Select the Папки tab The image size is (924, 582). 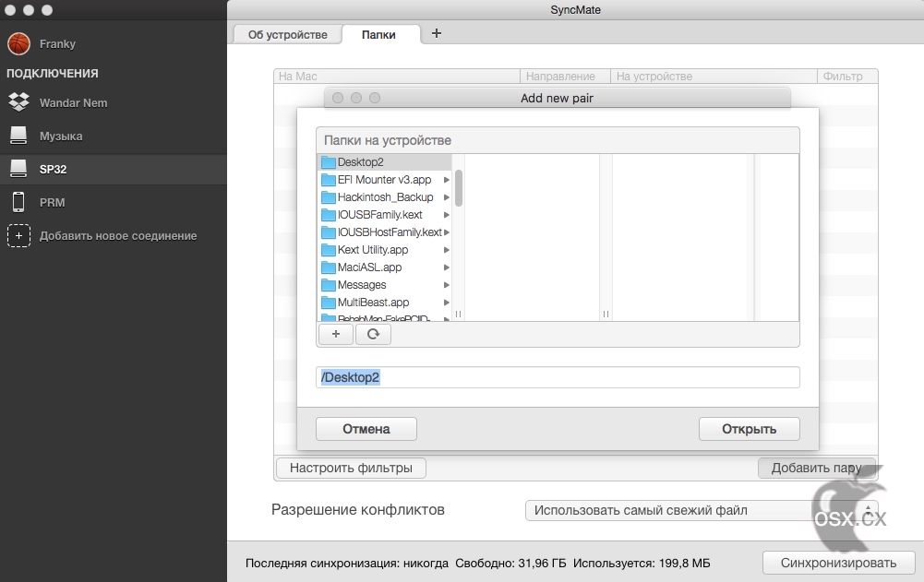(378, 34)
